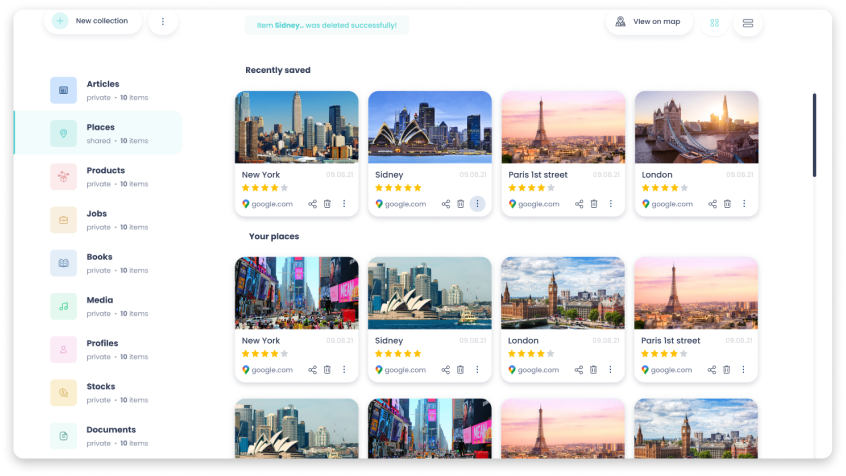Open more options for Recently saved Paris 1st street

click(611, 204)
